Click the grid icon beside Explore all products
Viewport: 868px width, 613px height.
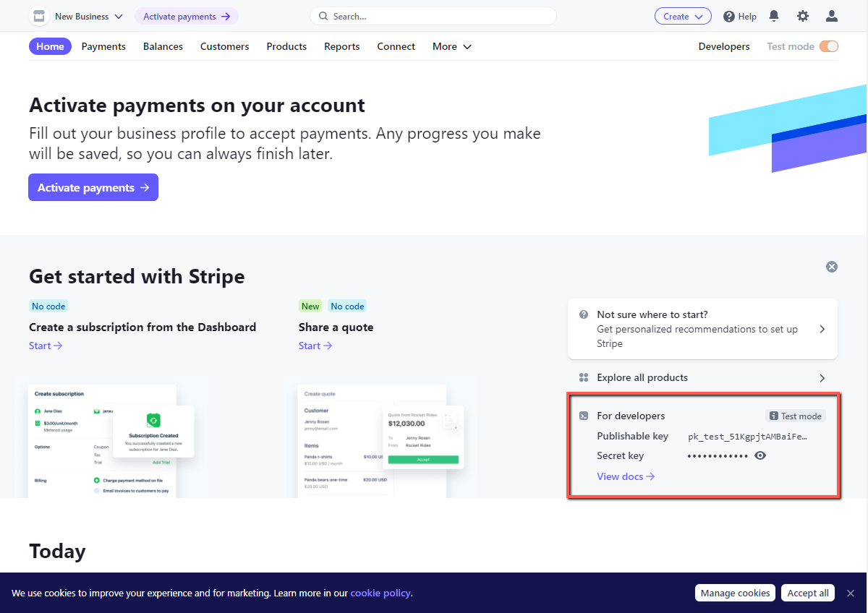tap(584, 377)
